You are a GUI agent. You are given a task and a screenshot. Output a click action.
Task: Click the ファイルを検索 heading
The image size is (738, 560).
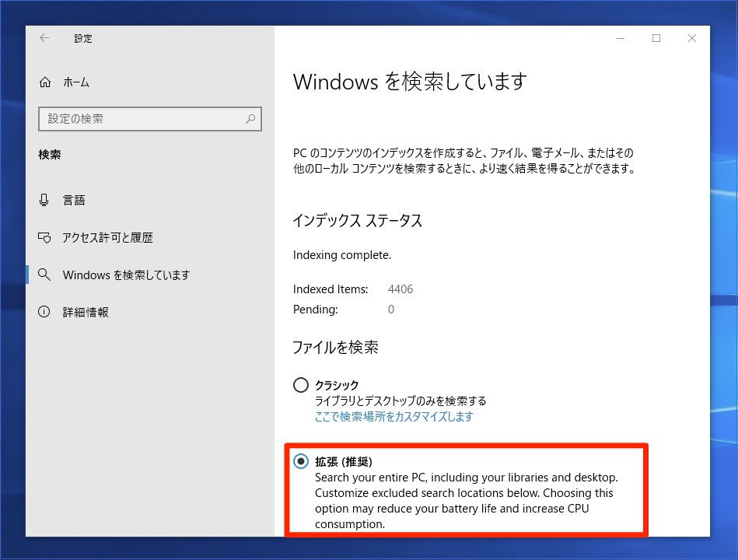[x=336, y=348]
